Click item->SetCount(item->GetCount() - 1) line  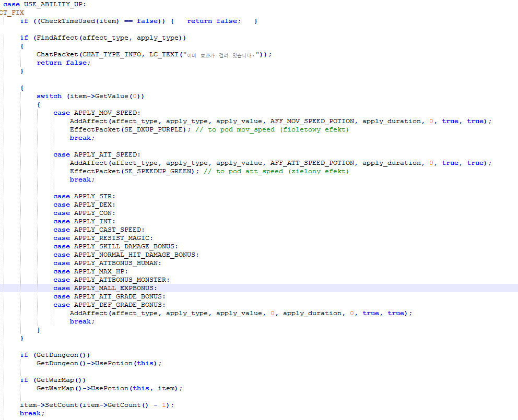(97, 405)
